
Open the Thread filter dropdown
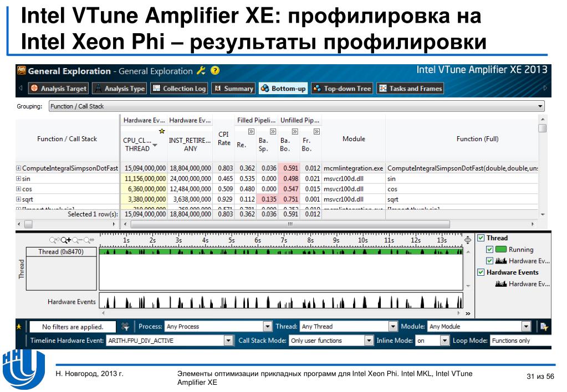click(349, 327)
